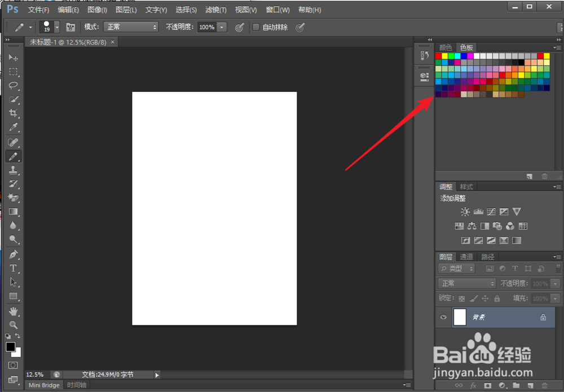Select the Spot Healing Brush tool
The height and width of the screenshot is (392, 564).
pos(14,142)
